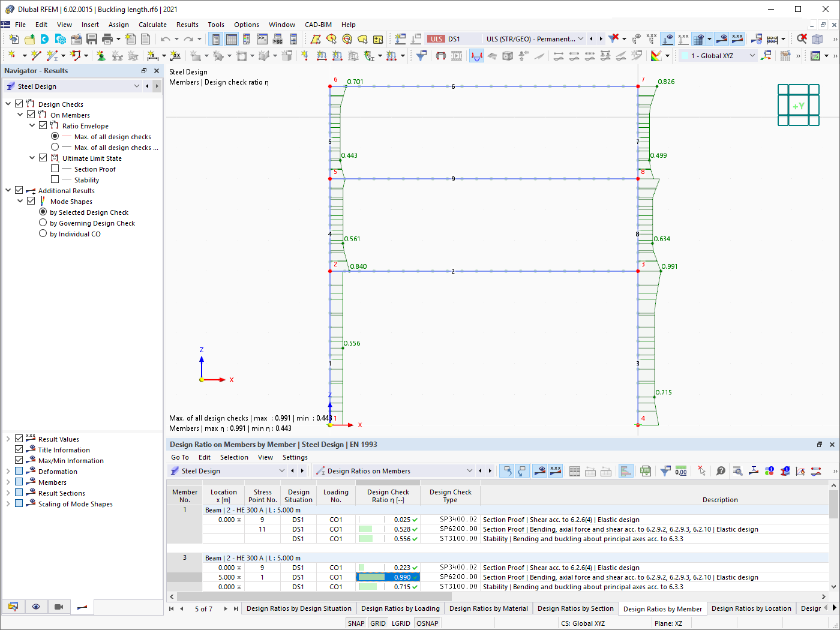Open the Design Ratios on Members dropdown
Viewport: 840px width, 630px height.
coord(470,470)
